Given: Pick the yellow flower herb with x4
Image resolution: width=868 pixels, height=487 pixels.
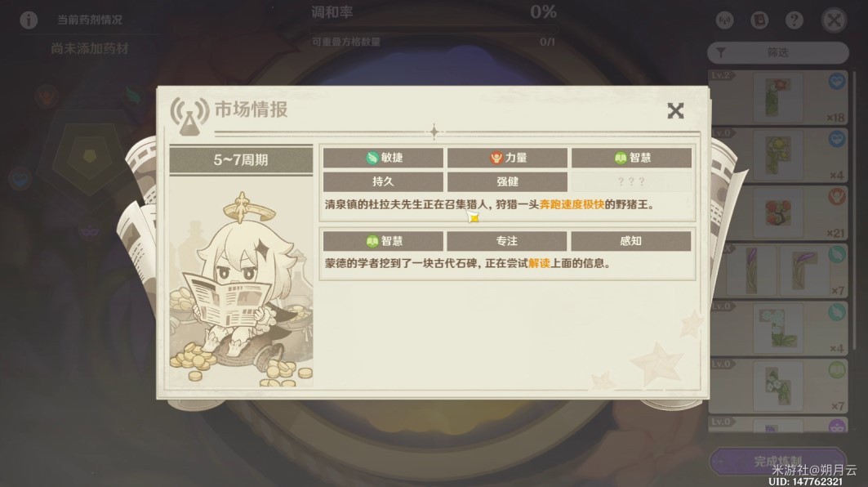Looking at the screenshot, I should pyautogui.click(x=777, y=156).
